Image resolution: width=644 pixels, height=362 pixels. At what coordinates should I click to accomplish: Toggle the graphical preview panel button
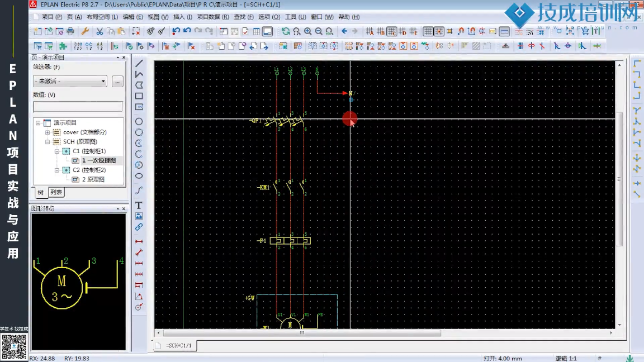pyautogui.click(x=267, y=31)
